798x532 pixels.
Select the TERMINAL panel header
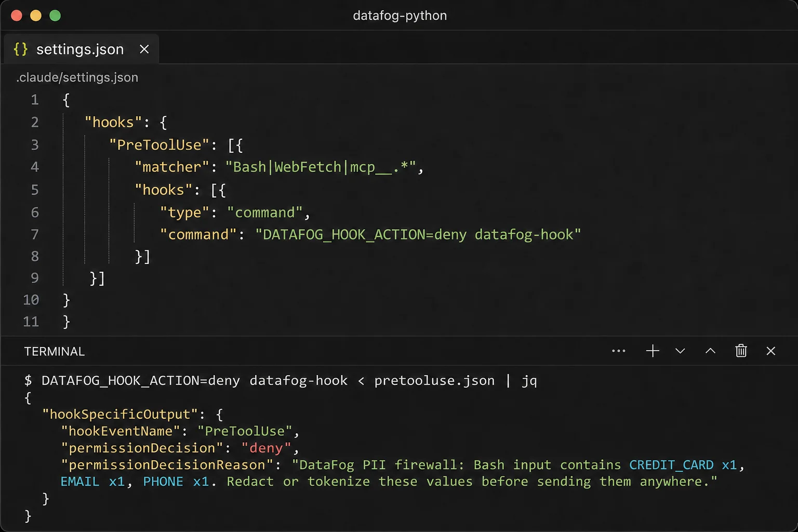55,352
